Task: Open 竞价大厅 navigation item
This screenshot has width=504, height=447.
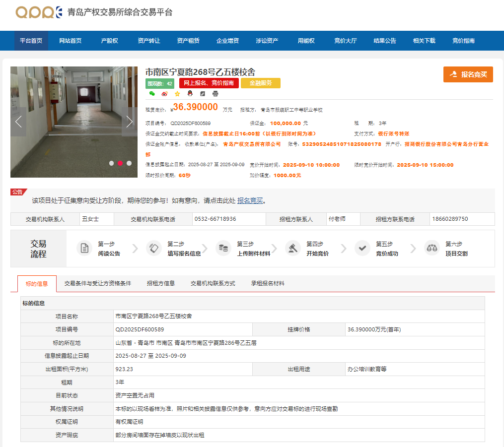Action: [346, 41]
